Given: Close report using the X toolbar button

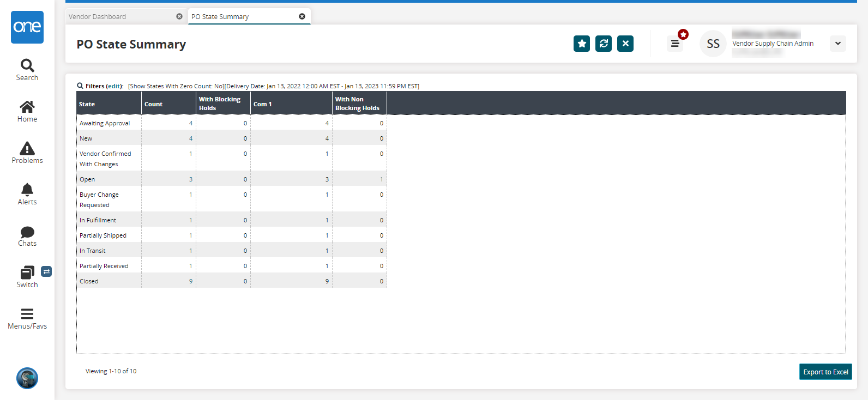Looking at the screenshot, I should point(625,44).
